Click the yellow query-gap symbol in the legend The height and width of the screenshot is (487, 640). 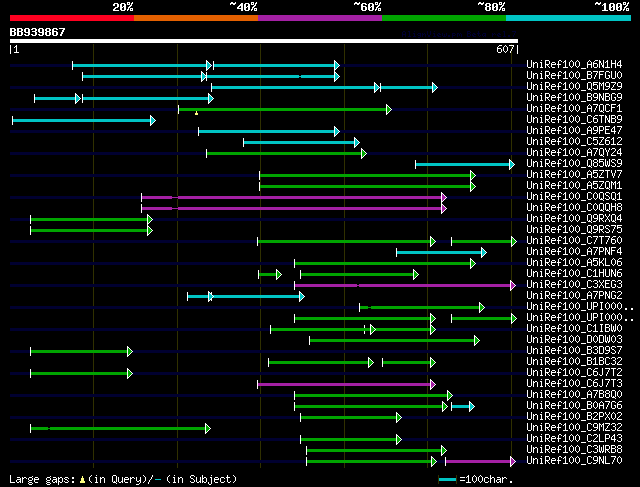[82, 479]
